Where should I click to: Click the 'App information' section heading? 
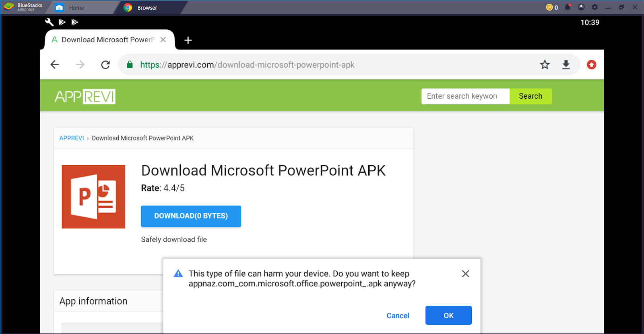pyautogui.click(x=93, y=301)
